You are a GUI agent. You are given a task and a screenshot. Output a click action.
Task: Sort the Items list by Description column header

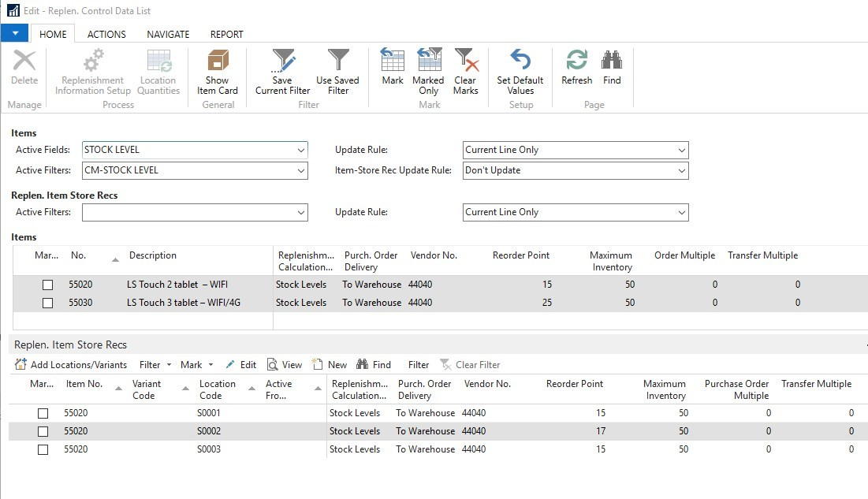(153, 255)
